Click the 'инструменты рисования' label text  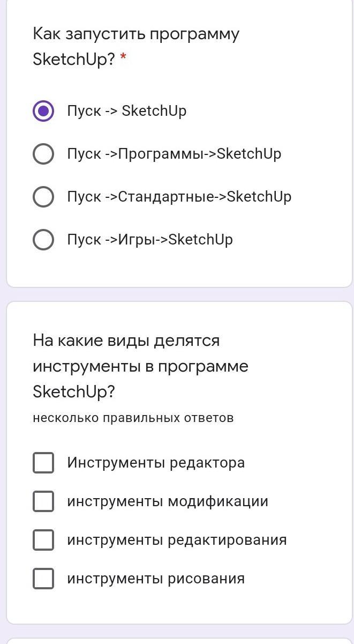point(156,579)
